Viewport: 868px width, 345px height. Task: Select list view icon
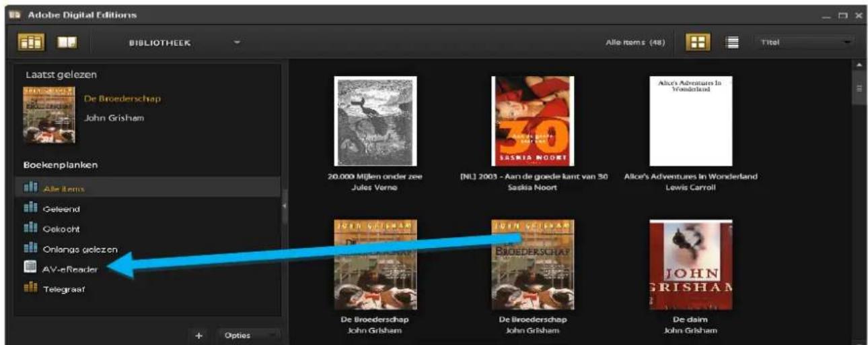(x=731, y=42)
